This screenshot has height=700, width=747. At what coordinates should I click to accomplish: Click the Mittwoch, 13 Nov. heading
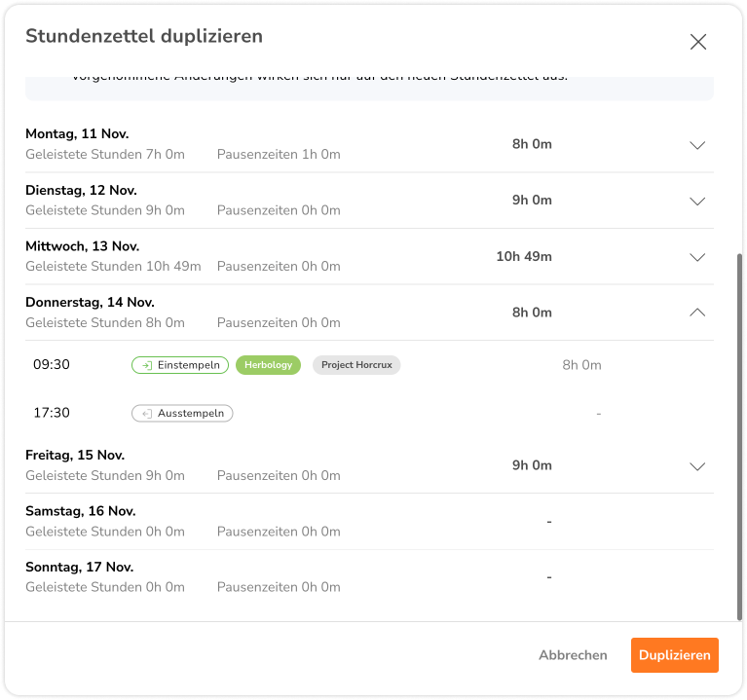pos(83,246)
